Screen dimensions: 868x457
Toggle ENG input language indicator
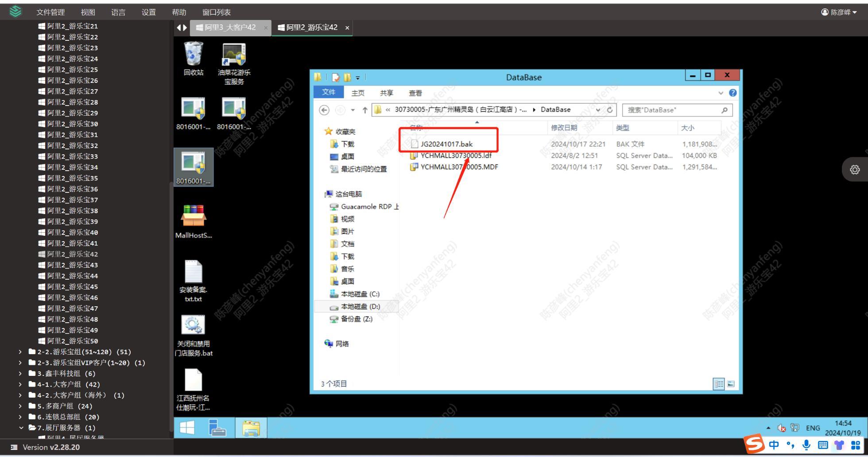(x=813, y=428)
